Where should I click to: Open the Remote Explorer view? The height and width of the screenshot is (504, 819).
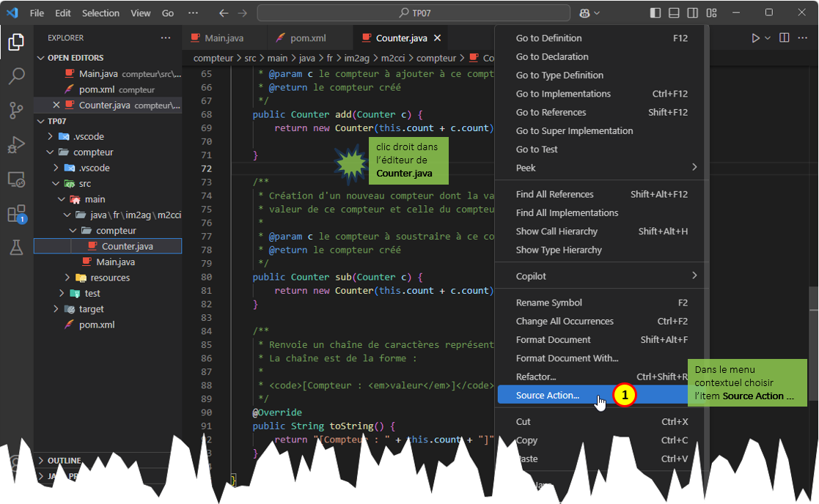click(x=16, y=179)
